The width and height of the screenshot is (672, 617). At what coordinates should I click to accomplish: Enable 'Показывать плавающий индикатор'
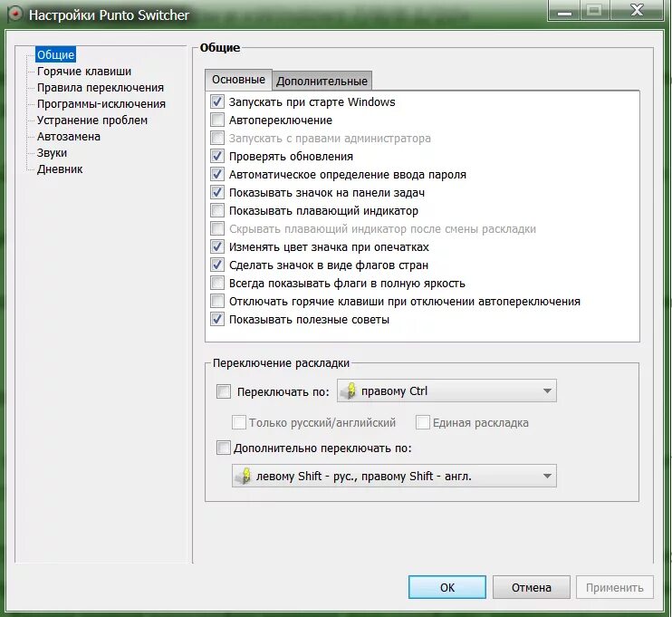(x=217, y=210)
